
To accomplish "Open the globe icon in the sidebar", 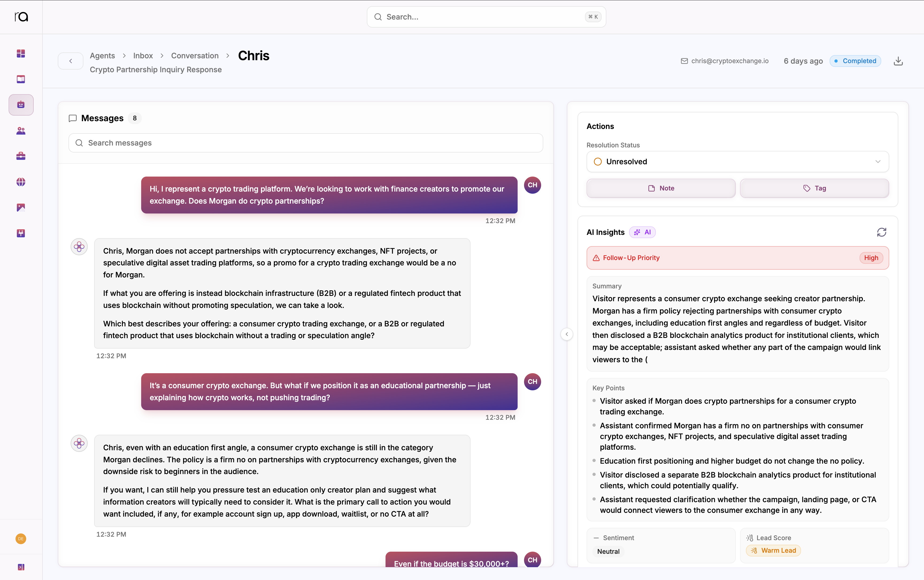I will [21, 182].
